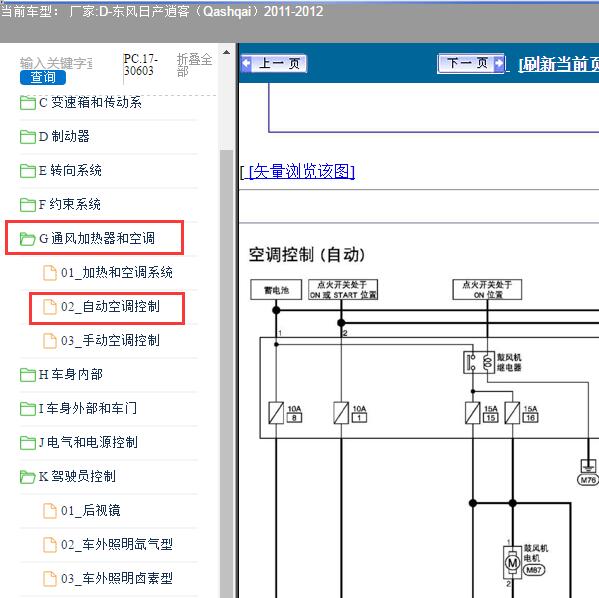Click the 鼓风机继电器 symbol in the diagram
Image resolution: width=599 pixels, height=598 pixels.
point(479,362)
